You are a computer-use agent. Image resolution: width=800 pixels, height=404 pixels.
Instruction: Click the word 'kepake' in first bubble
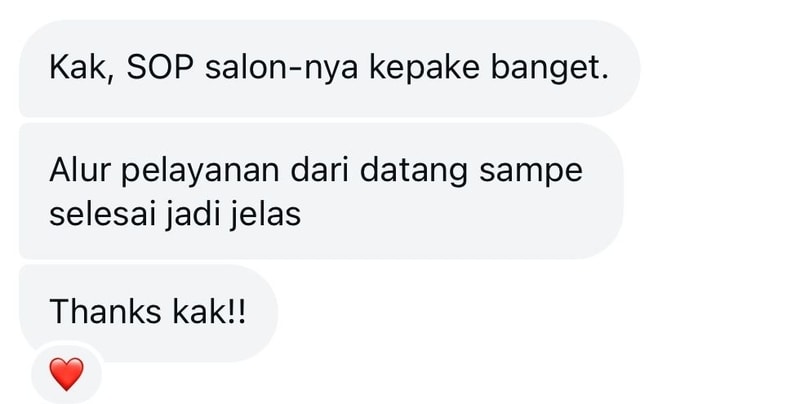coord(424,69)
